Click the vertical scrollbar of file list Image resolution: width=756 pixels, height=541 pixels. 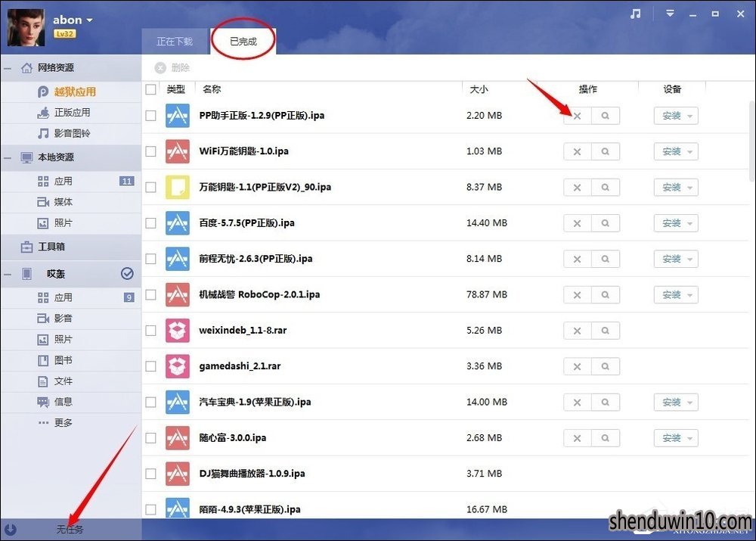click(x=752, y=141)
